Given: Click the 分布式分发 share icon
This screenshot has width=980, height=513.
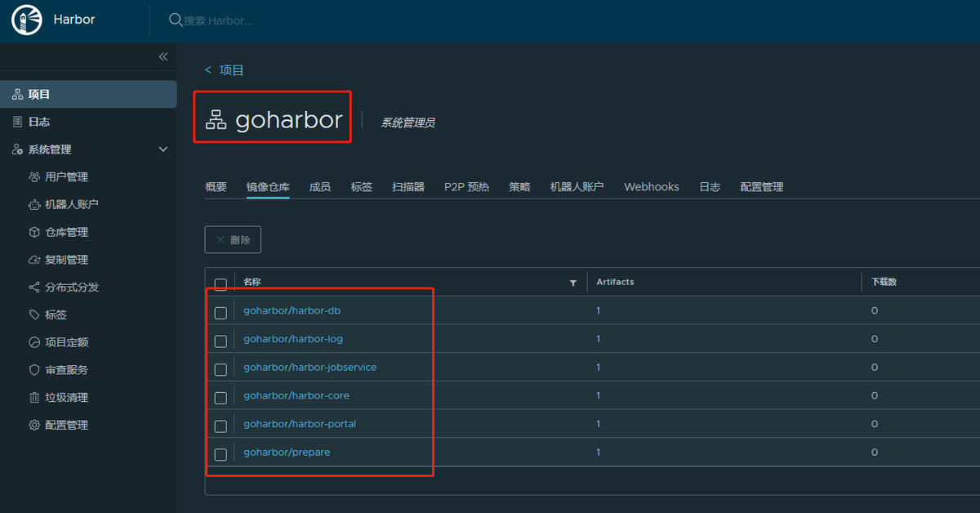Looking at the screenshot, I should coord(34,288).
